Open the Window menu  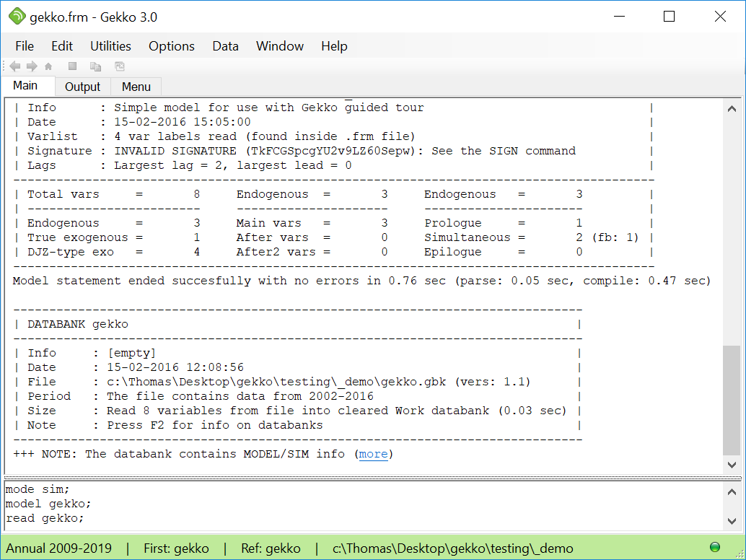coord(279,45)
